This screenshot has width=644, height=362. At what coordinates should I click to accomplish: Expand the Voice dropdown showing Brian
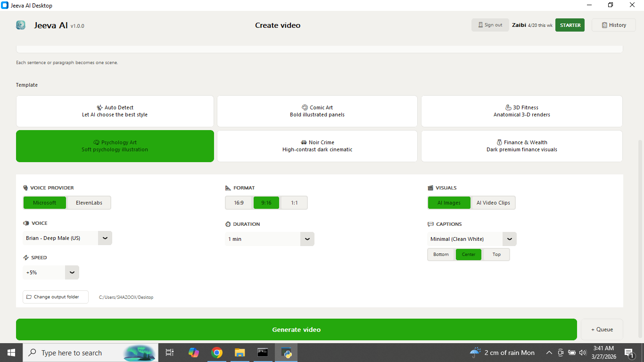click(105, 238)
